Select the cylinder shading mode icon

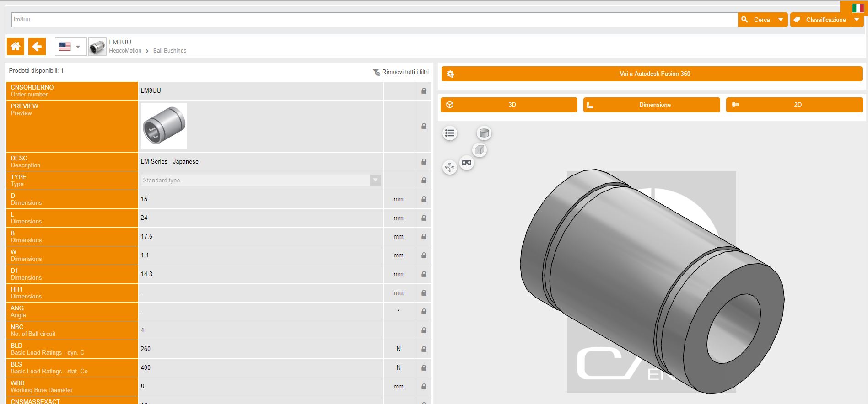tap(484, 133)
